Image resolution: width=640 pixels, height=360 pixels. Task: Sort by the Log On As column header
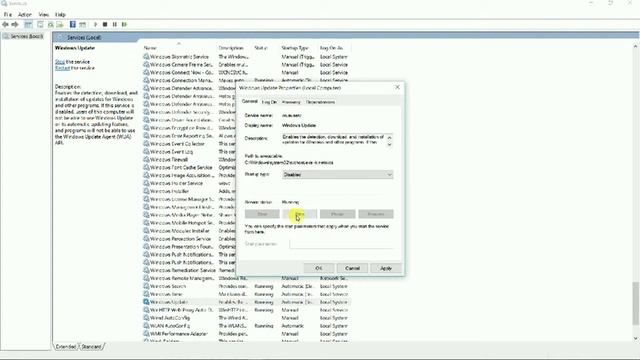(x=331, y=48)
